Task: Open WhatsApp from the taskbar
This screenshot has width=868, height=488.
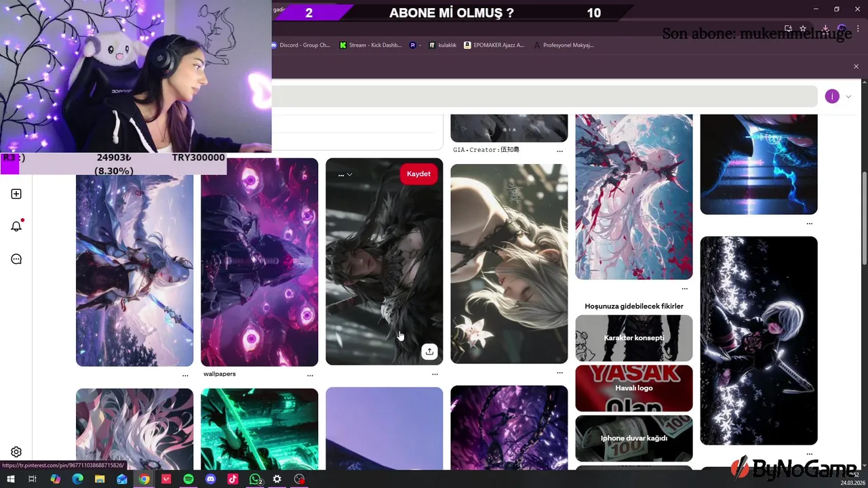Action: click(255, 479)
